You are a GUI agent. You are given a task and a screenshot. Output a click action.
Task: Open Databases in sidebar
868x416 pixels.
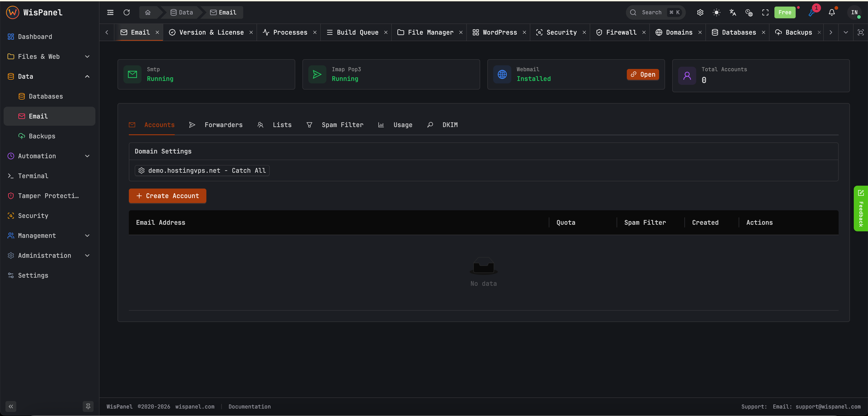pos(49,96)
